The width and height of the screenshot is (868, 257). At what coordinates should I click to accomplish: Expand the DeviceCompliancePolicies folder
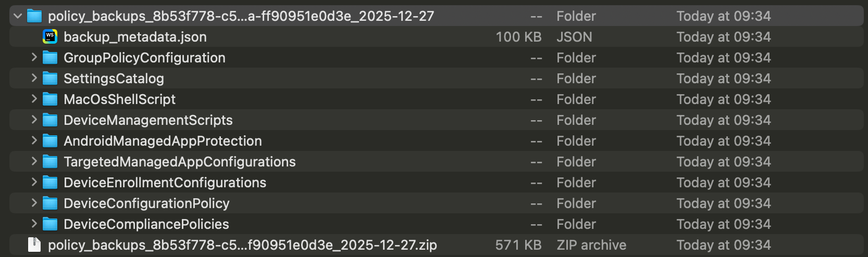pos(34,224)
